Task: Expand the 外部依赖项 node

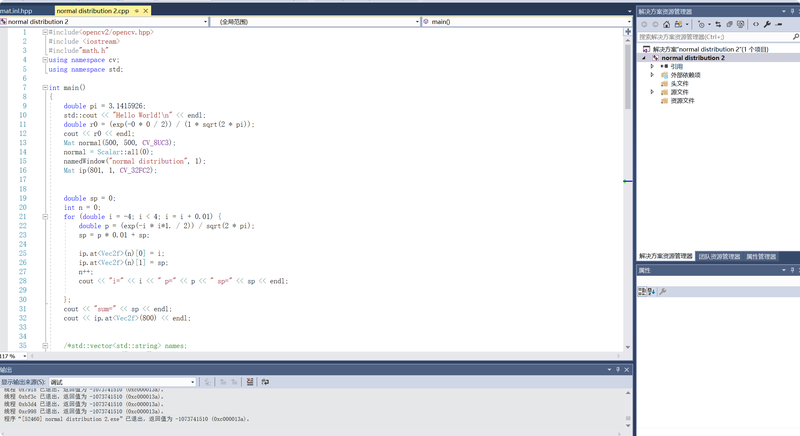Action: pos(652,75)
